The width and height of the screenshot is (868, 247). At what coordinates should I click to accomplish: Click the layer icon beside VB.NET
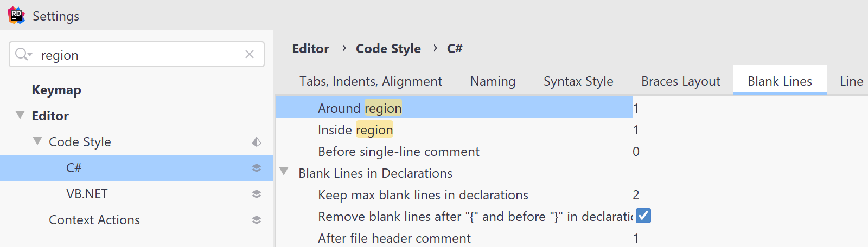tap(257, 194)
